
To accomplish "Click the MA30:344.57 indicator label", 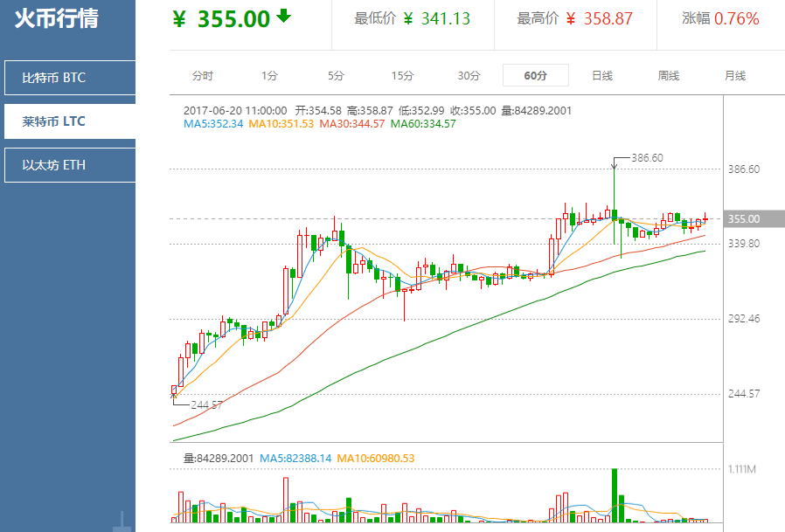I will (x=352, y=124).
